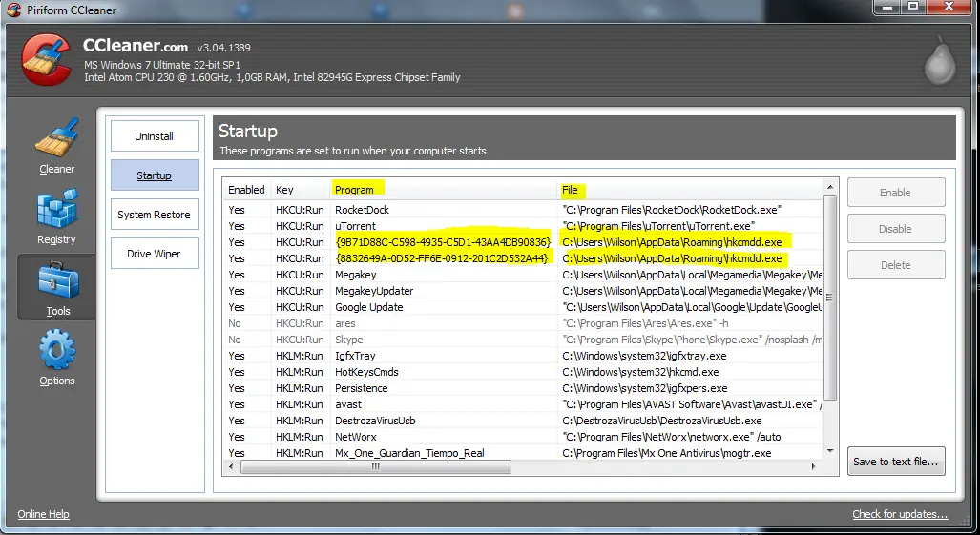The image size is (980, 535).
Task: Sort list by Enabled column header
Action: (246, 190)
